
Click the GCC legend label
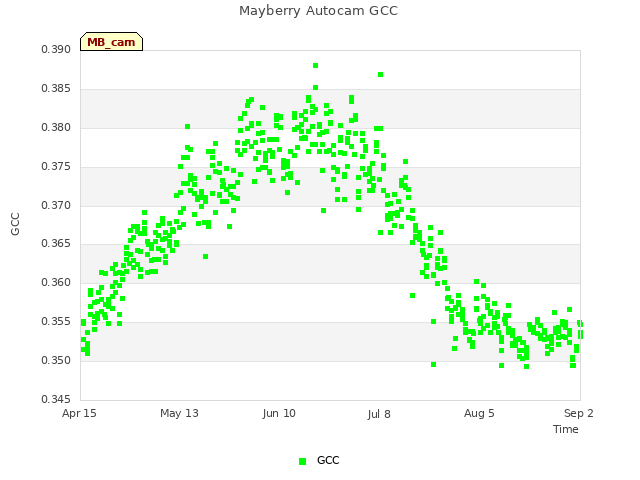pyautogui.click(x=328, y=460)
